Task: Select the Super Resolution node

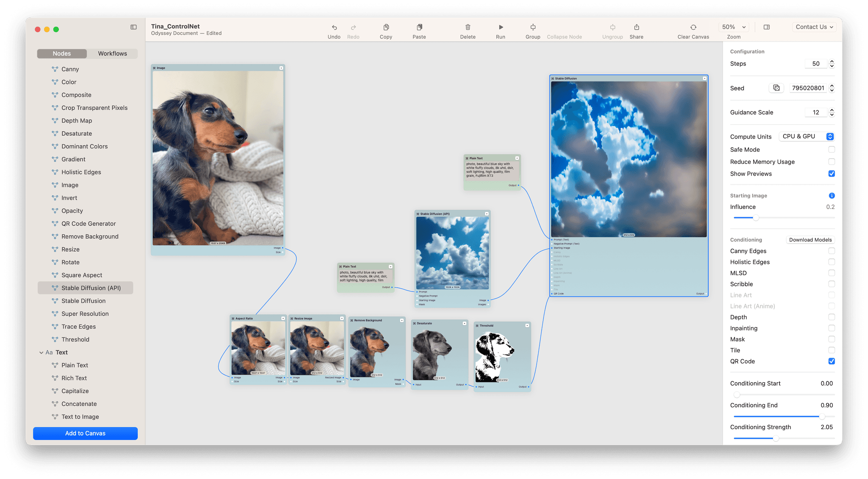Action: point(86,314)
